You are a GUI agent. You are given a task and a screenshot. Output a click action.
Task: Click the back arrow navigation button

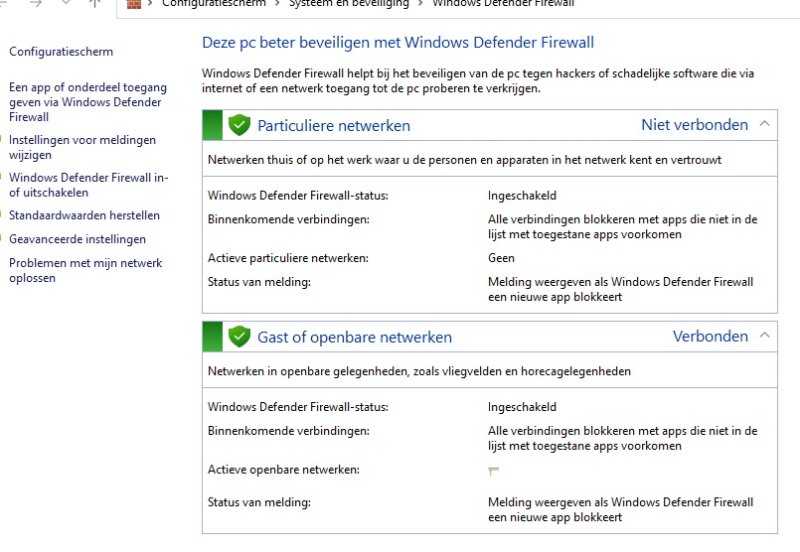pos(8,3)
